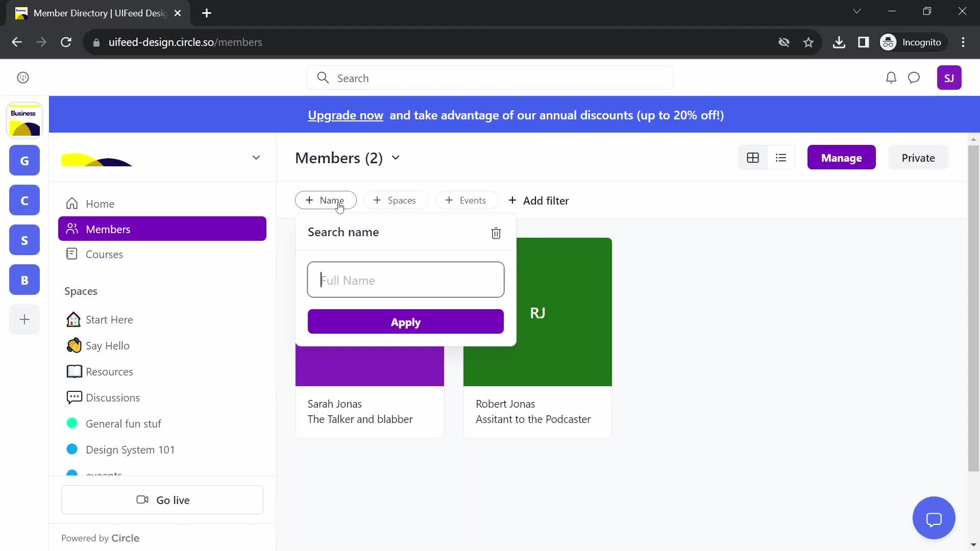
Task: Expand the community switcher dropdown
Action: (x=256, y=158)
